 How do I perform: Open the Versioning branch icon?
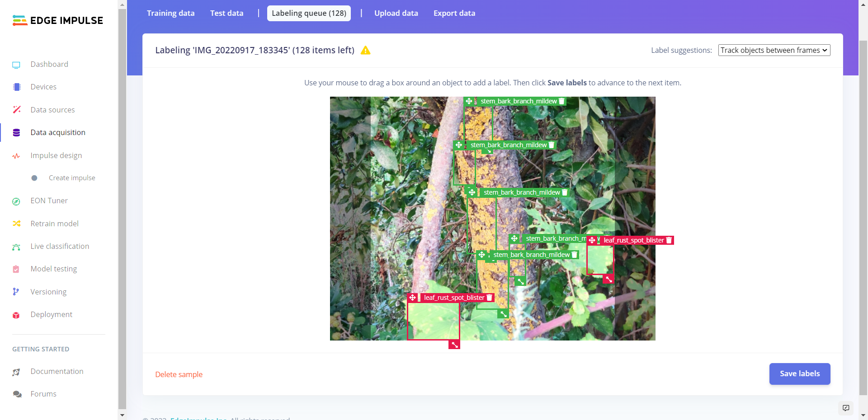(16, 292)
